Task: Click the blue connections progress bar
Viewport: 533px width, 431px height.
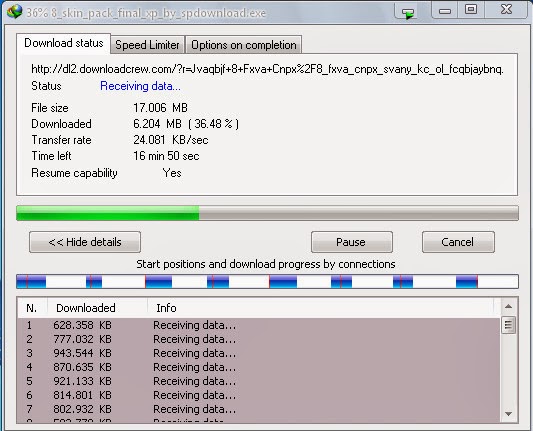Action: [x=267, y=282]
